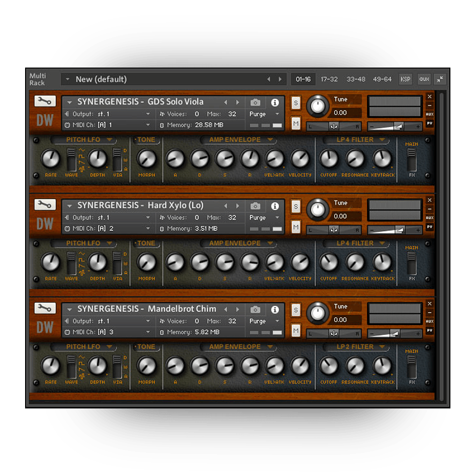The image size is (476, 476).
Task: Click the camera snapshot icon for Hard Xylo (Lo)
Action: [255, 206]
